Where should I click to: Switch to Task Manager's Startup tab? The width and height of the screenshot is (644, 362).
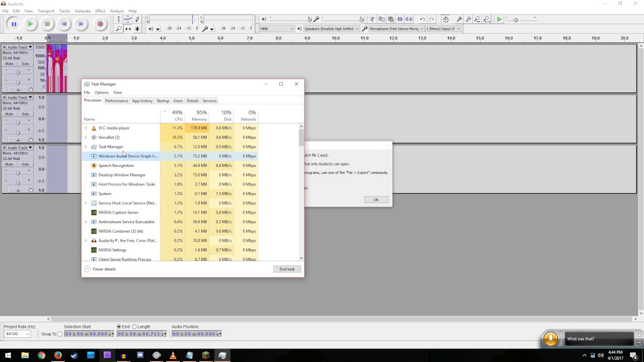point(163,101)
